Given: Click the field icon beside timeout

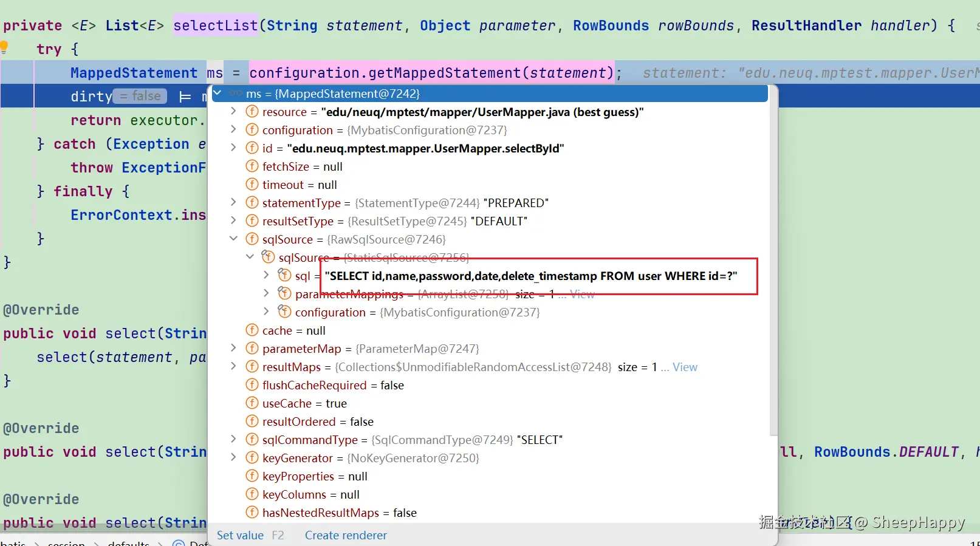Looking at the screenshot, I should 252,185.
